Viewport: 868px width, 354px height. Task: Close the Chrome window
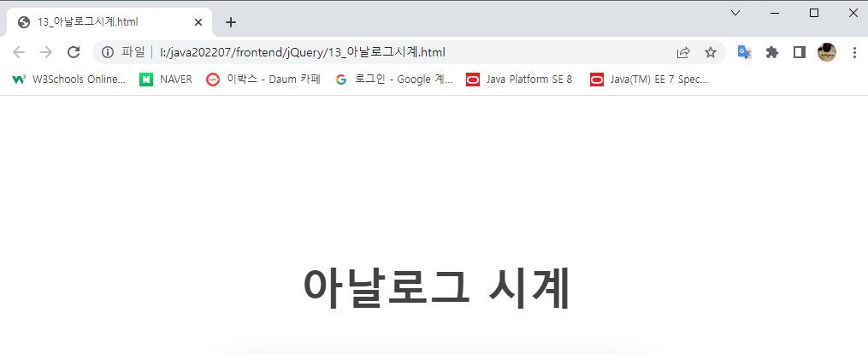(853, 14)
